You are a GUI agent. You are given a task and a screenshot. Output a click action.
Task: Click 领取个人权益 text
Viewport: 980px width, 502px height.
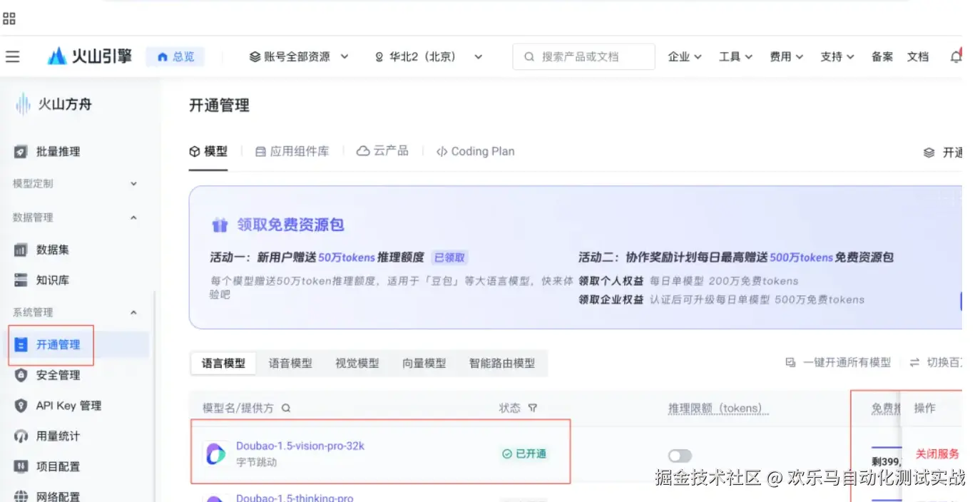coord(611,281)
